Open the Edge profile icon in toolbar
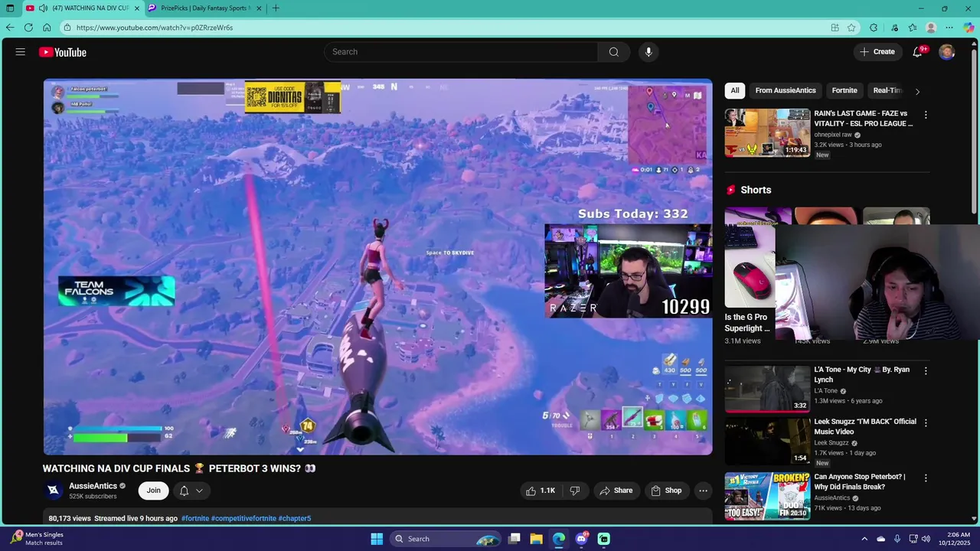Screen dimensions: 980x551 click(x=931, y=28)
